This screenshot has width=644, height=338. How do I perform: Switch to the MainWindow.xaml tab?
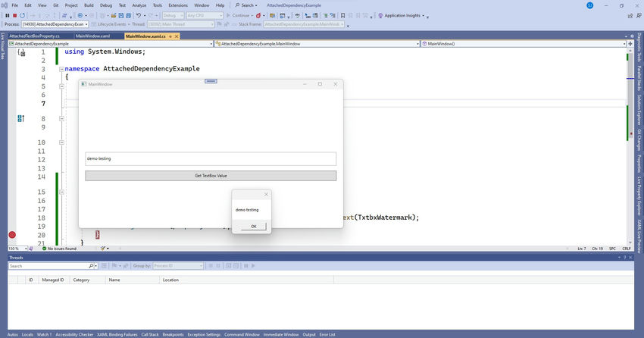coord(93,36)
